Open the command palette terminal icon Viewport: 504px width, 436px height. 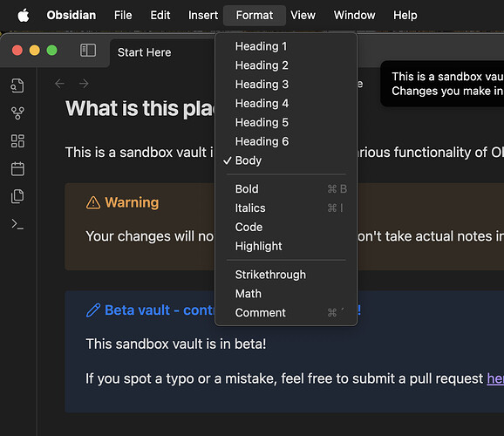click(x=17, y=224)
